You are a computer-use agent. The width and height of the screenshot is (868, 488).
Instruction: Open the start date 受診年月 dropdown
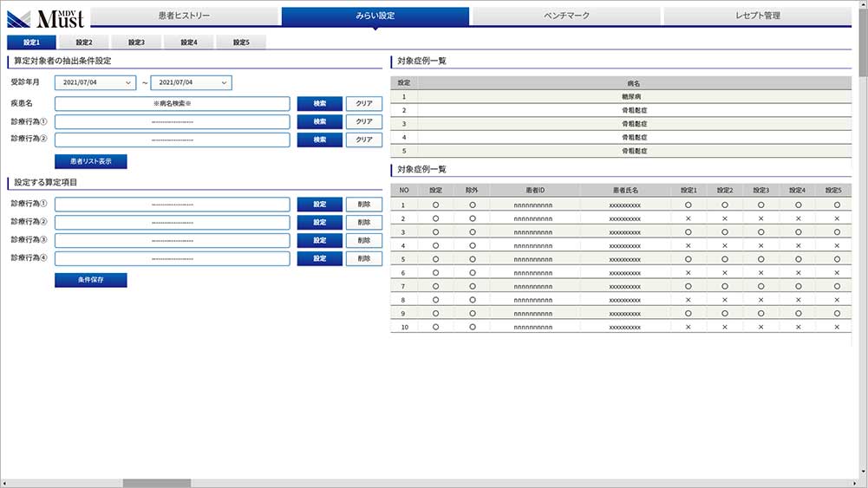95,82
